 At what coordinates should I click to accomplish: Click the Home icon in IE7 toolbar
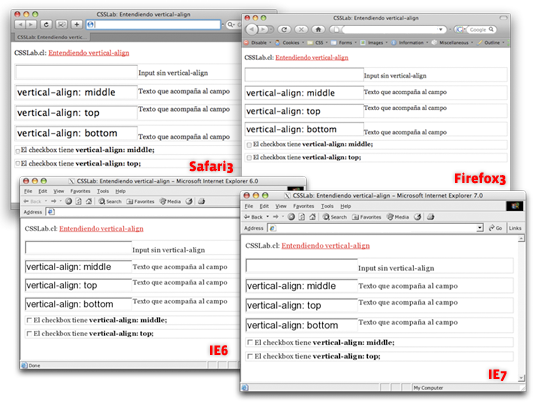312,217
